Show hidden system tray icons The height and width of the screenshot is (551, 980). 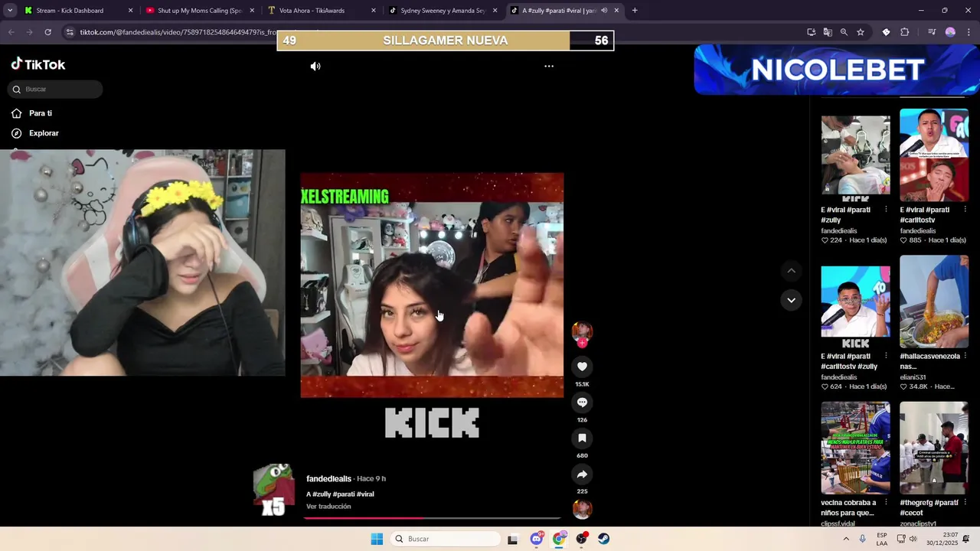tap(846, 539)
